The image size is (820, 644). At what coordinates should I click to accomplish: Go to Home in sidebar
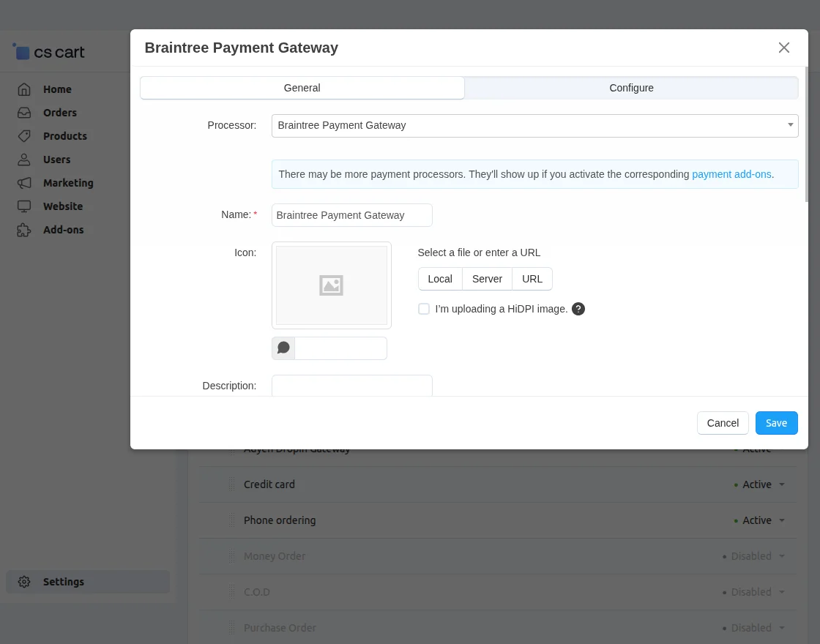(58, 89)
